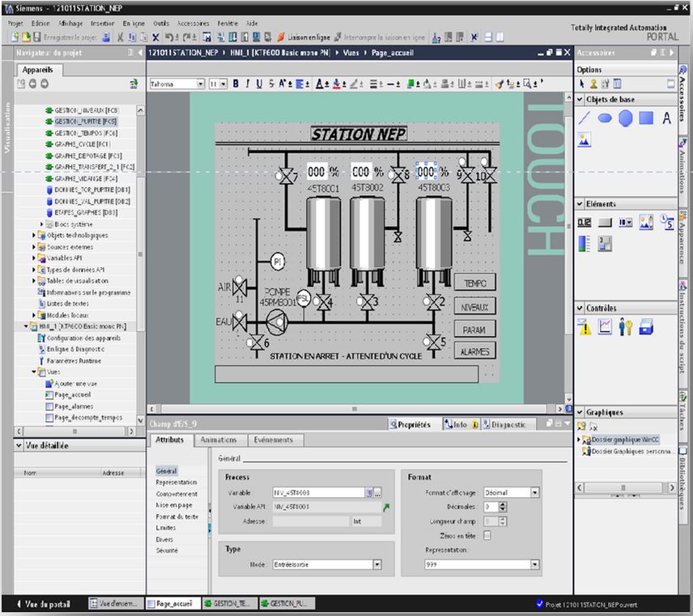Open the Outils menu
693x616 pixels.
click(x=161, y=23)
